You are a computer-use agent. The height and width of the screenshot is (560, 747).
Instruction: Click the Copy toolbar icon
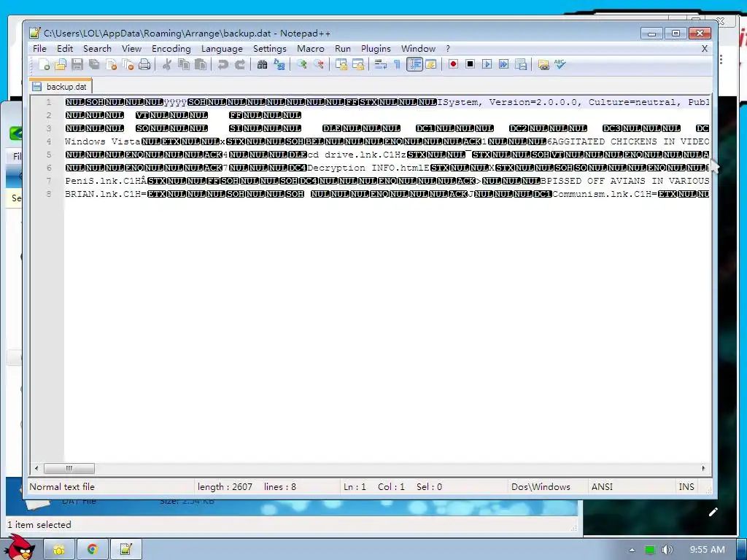183,64
